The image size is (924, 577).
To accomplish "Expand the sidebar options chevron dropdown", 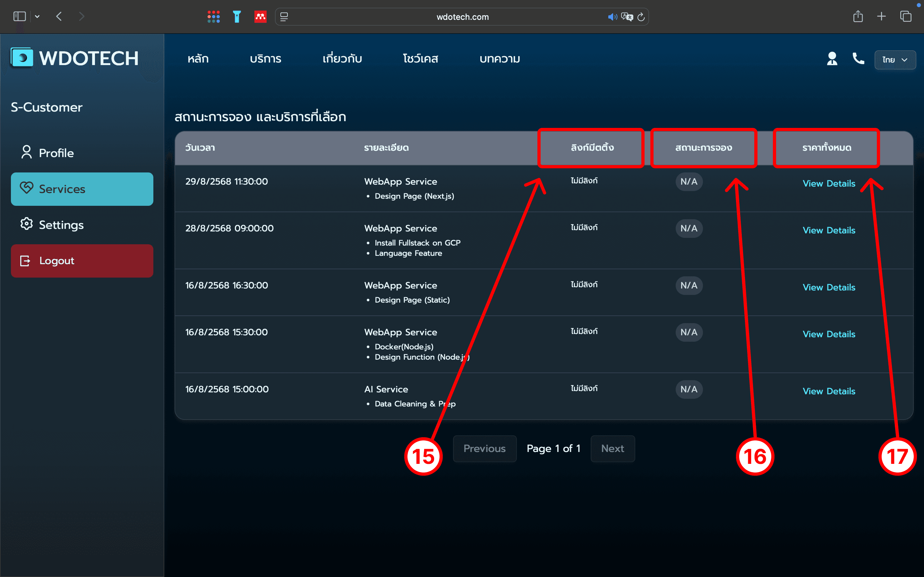I will [37, 16].
